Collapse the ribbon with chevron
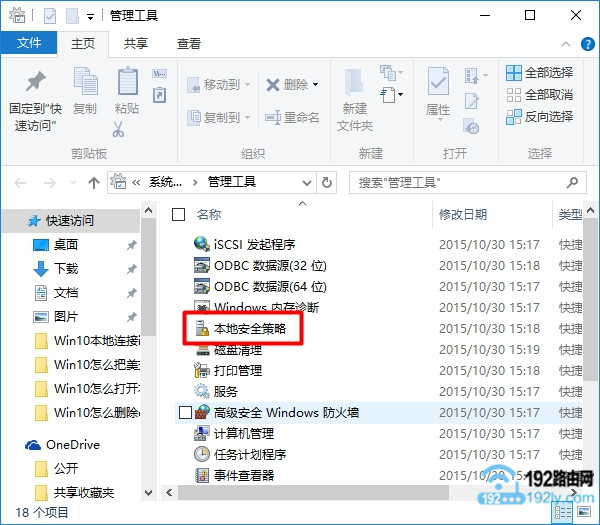Viewport: 600px width, 525px height. tap(566, 44)
